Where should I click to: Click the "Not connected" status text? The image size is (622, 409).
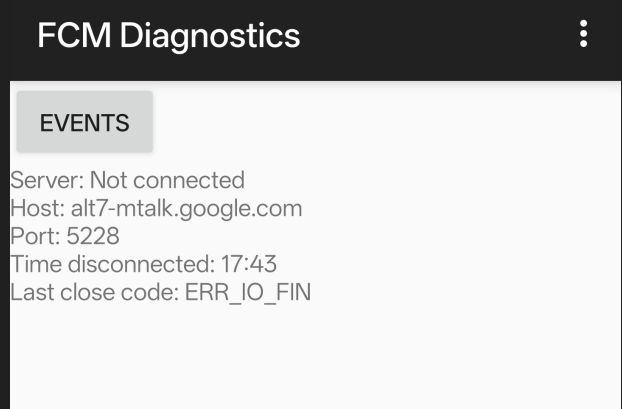(x=167, y=181)
